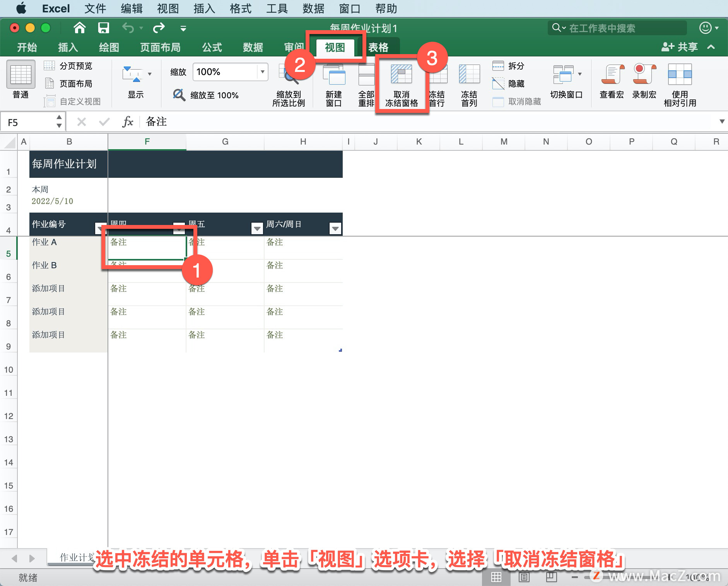
Task: Click Freeze Top Row (冻结首行)
Action: pyautogui.click(x=437, y=86)
